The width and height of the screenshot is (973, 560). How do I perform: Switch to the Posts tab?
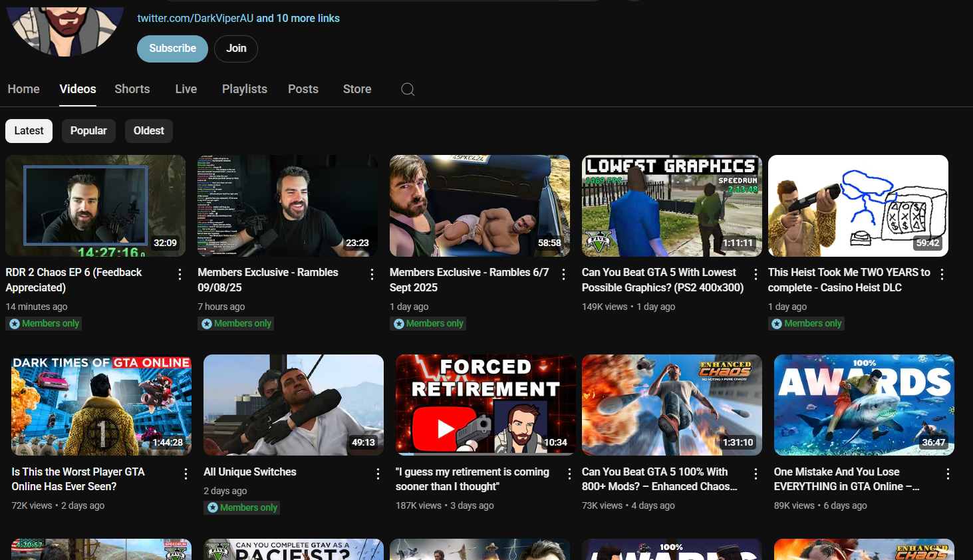(x=303, y=89)
